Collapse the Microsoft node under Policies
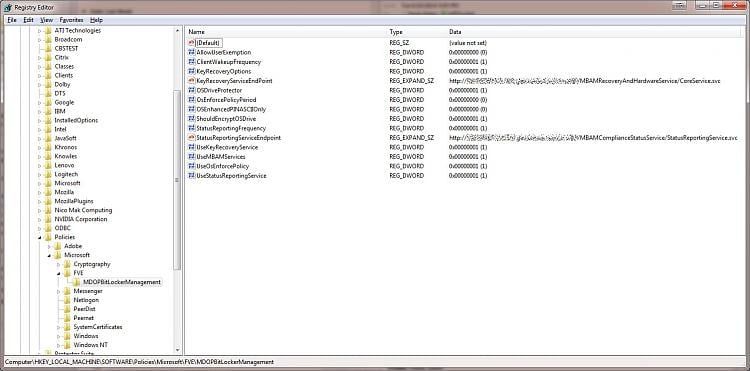Image resolution: width=750 pixels, height=371 pixels. pyautogui.click(x=49, y=255)
